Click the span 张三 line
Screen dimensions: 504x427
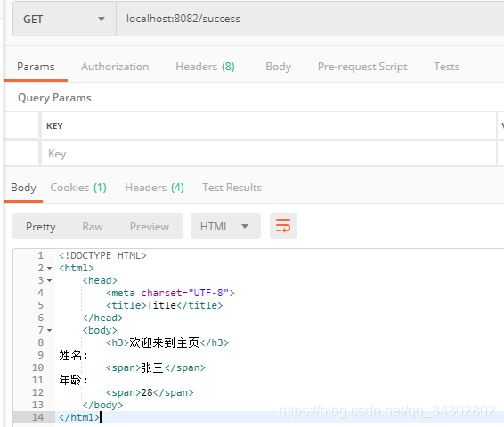coord(155,367)
